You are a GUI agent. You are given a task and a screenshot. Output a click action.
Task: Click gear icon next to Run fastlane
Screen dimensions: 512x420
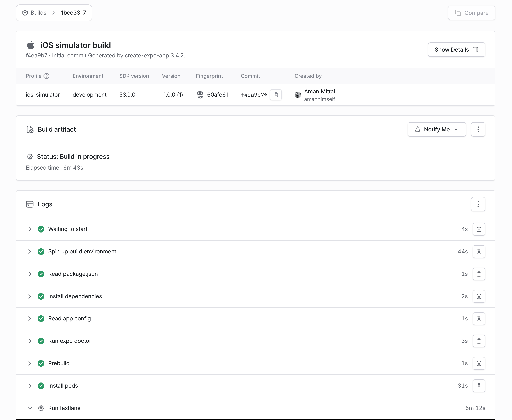click(x=41, y=408)
